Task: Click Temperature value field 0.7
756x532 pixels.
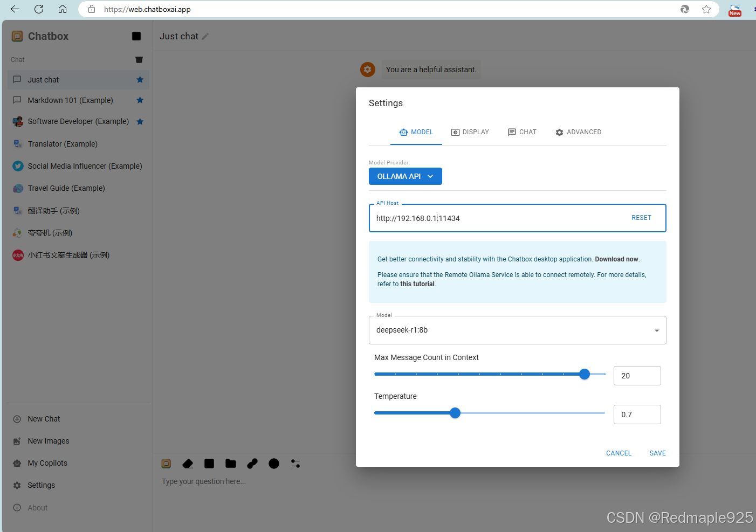Action: 637,414
